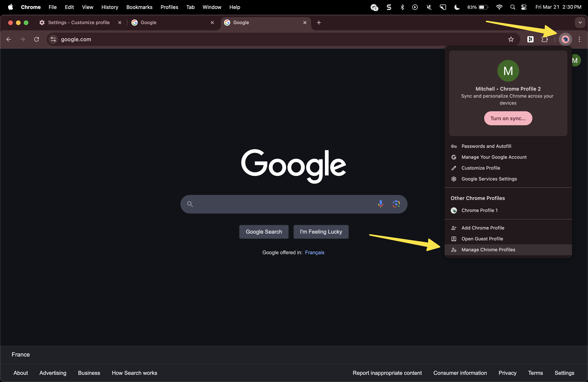Open the Extensions puzzle icon
The width and height of the screenshot is (588, 382).
click(x=544, y=39)
